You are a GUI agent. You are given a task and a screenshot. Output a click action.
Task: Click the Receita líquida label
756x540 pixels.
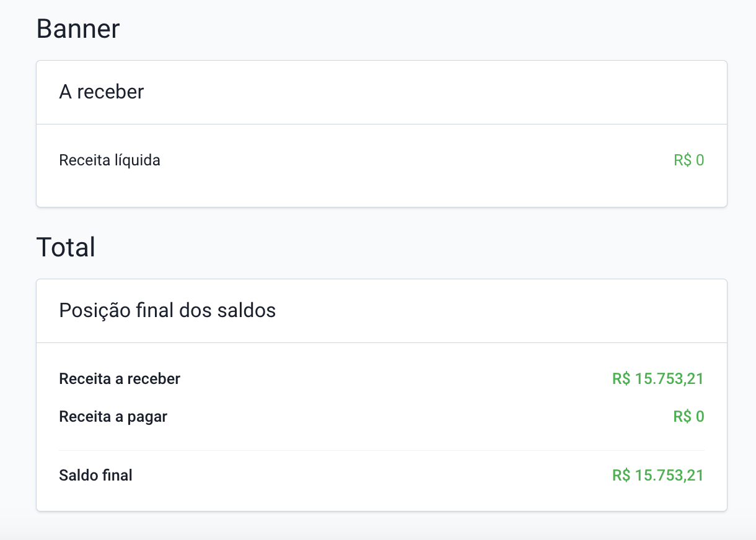pyautogui.click(x=110, y=160)
